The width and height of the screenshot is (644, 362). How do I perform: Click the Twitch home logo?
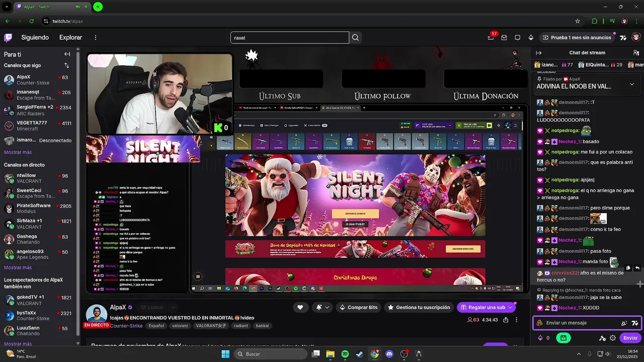pos(8,37)
